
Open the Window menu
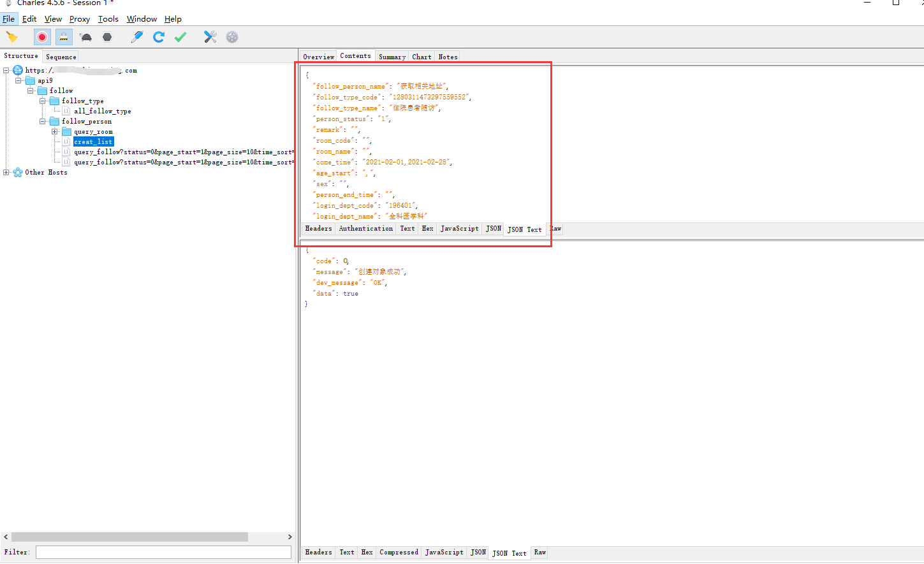142,19
